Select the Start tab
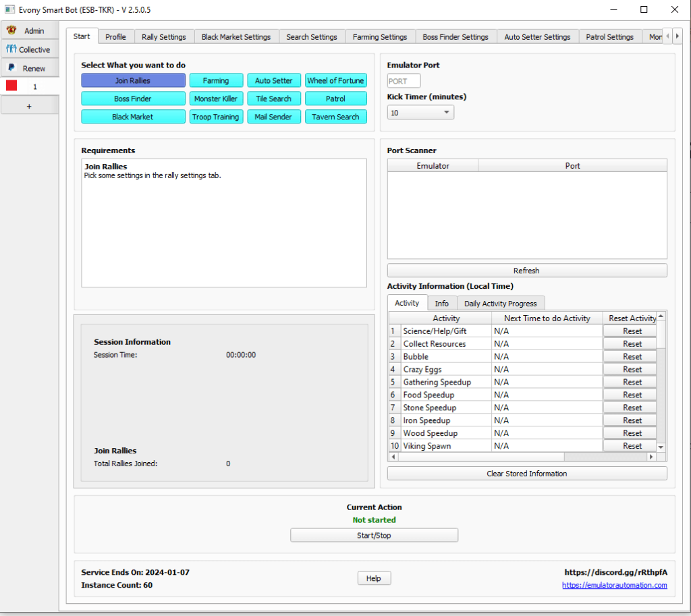The width and height of the screenshot is (691, 616). (82, 36)
